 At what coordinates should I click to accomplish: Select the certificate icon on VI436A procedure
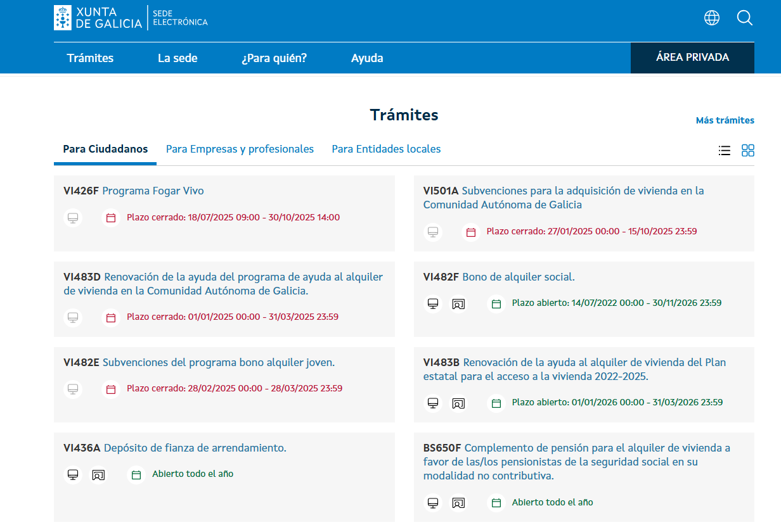tap(98, 474)
